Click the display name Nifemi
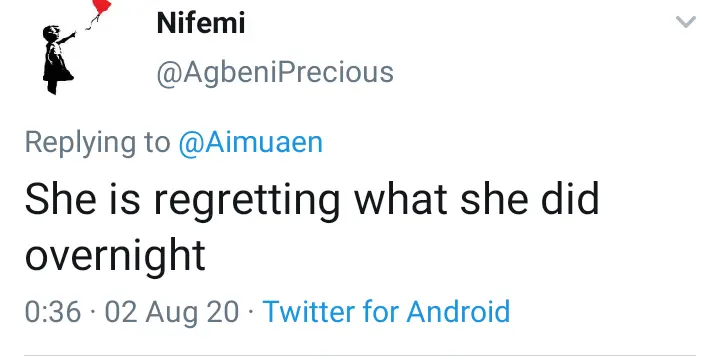The image size is (720, 360). pos(201,23)
